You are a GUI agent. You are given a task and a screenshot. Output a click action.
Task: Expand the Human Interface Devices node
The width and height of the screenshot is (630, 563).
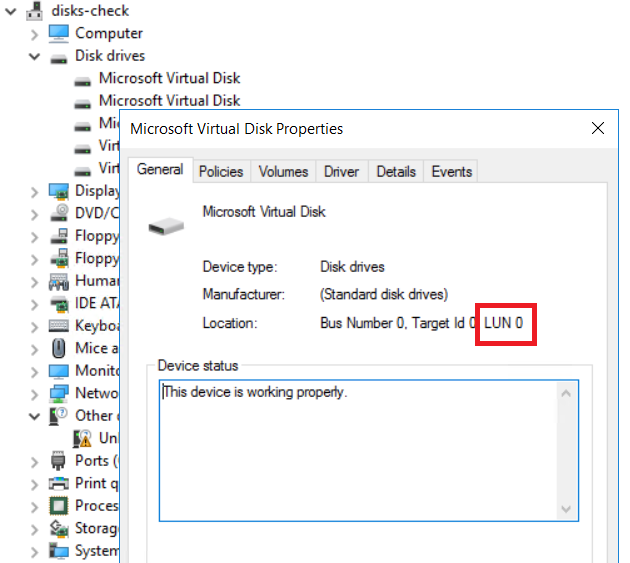35,282
